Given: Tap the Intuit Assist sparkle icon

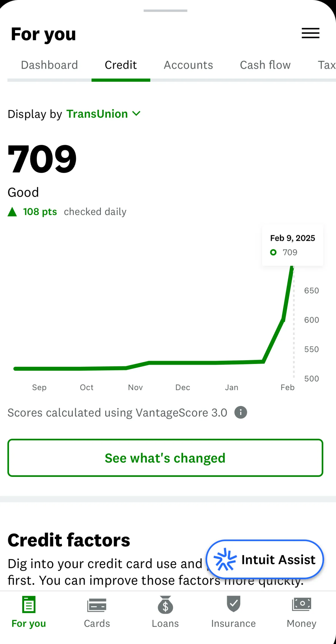Looking at the screenshot, I should pyautogui.click(x=225, y=559).
